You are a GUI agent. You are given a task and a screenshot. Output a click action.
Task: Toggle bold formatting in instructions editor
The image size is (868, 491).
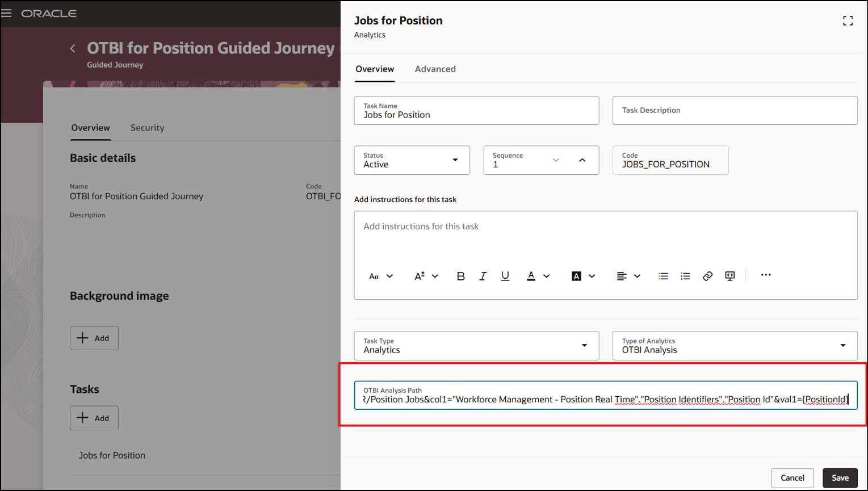pyautogui.click(x=460, y=276)
